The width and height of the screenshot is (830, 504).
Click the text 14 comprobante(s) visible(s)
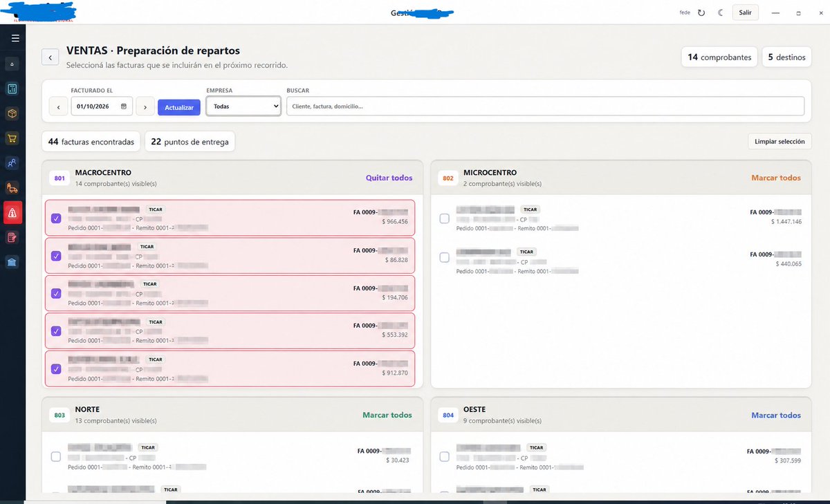[116, 184]
